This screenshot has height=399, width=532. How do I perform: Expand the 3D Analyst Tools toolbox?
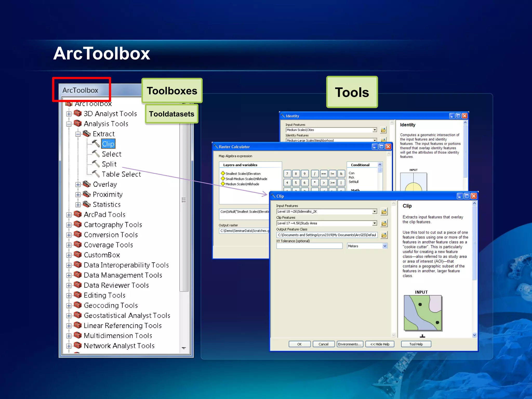(69, 114)
